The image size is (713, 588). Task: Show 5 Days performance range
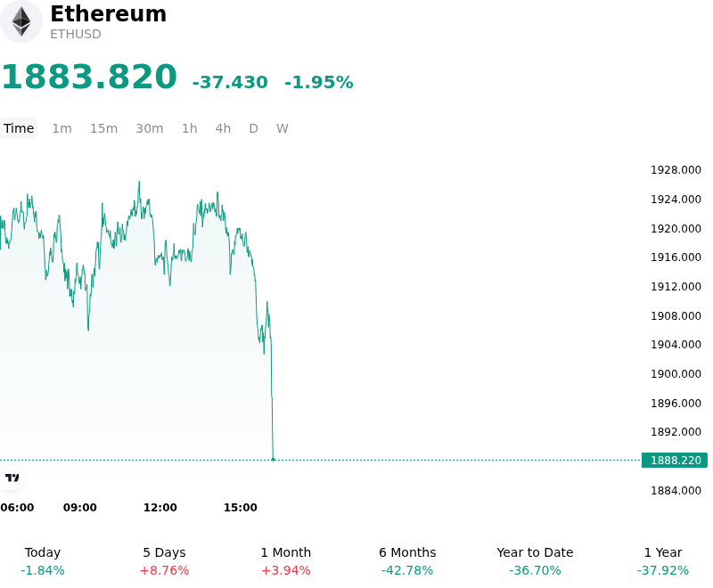point(164,561)
